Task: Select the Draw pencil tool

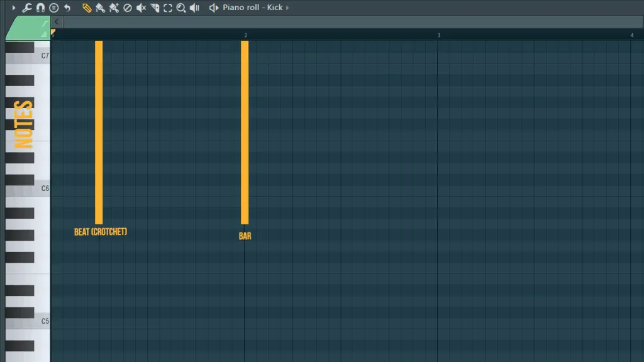Action: pos(87,8)
